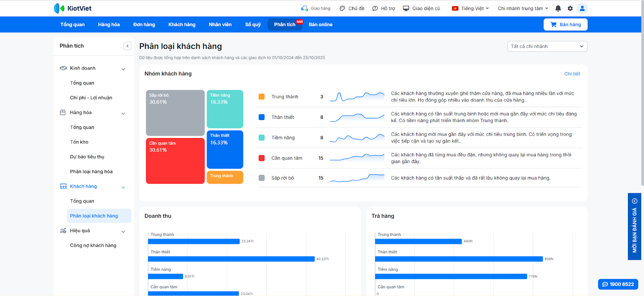The image size is (644, 296).
Task: Click the red Cần quan tâm legend swatch
Action: [x=262, y=158]
